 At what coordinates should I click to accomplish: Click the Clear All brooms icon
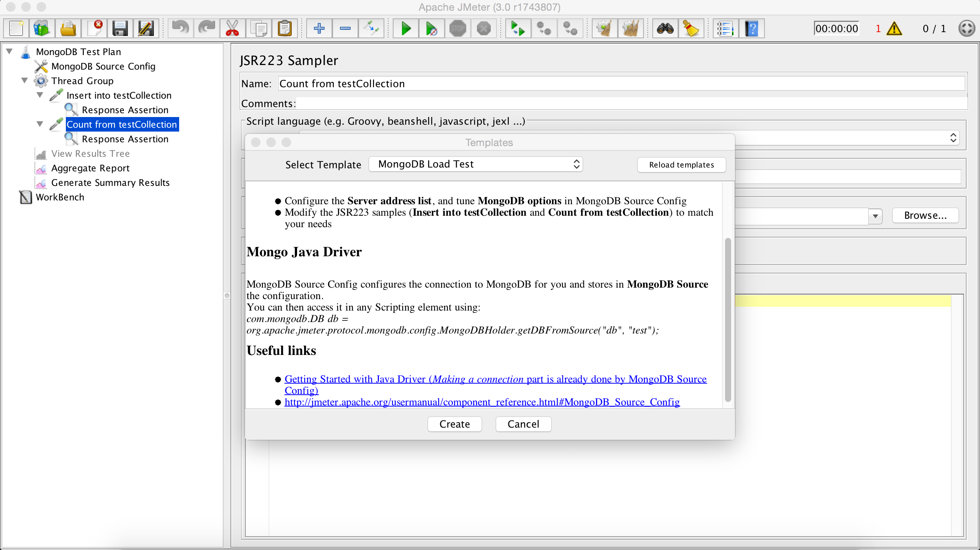click(x=630, y=29)
